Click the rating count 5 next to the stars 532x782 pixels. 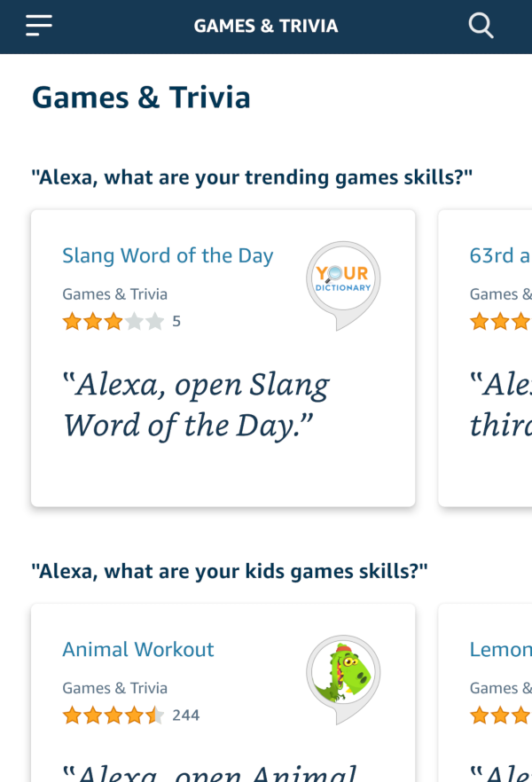(176, 321)
